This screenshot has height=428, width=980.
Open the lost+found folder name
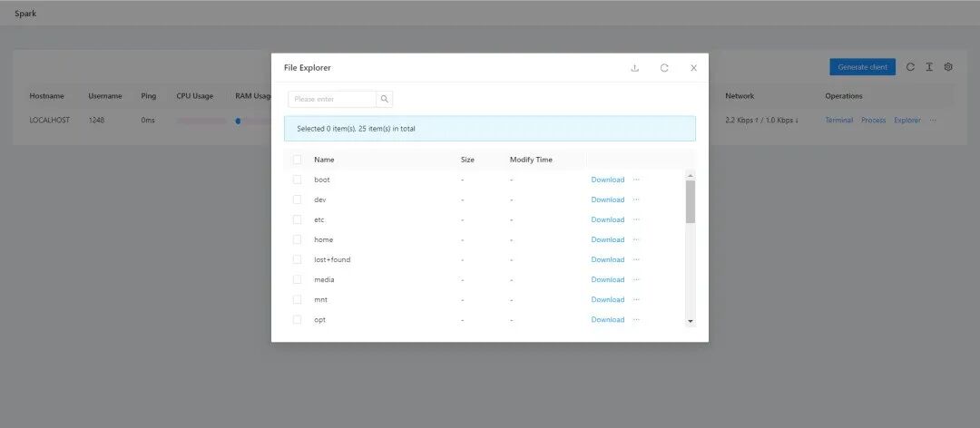(332, 259)
